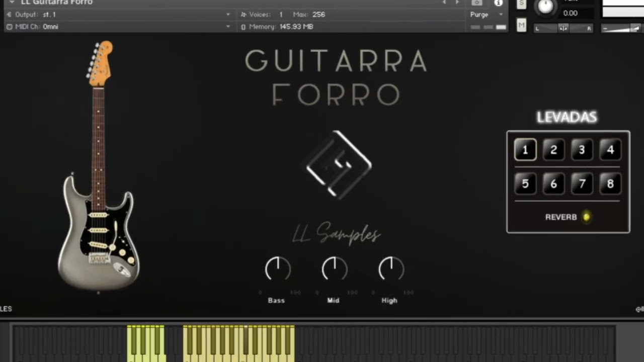Image resolution: width=644 pixels, height=362 pixels.
Task: Select levada pattern 1
Action: click(525, 150)
